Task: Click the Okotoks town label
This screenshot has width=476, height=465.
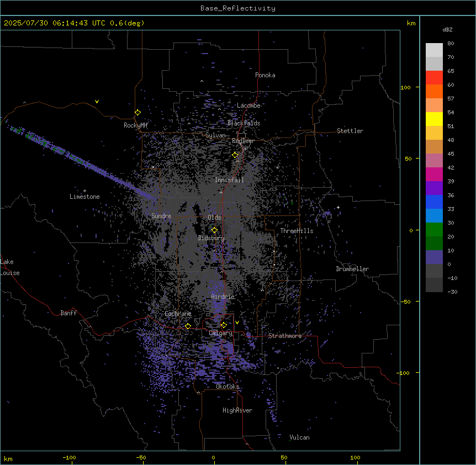Action: point(228,387)
